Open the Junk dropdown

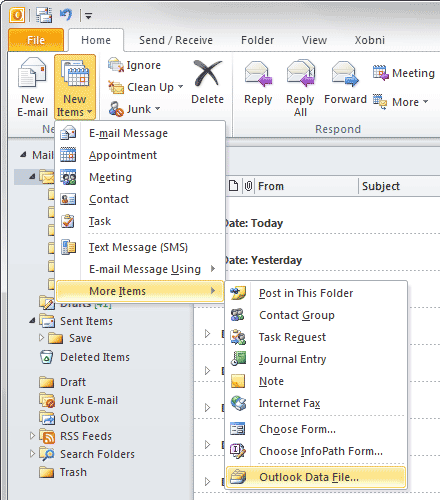(134, 109)
